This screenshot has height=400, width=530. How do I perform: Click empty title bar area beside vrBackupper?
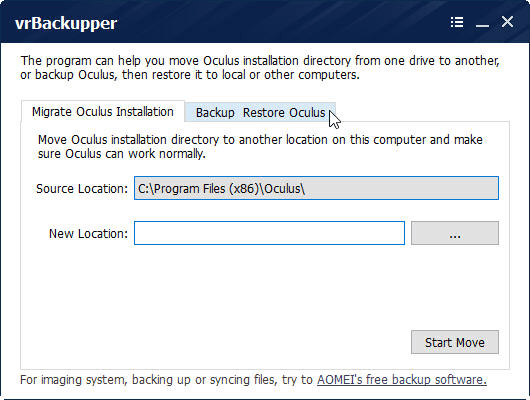point(284,23)
